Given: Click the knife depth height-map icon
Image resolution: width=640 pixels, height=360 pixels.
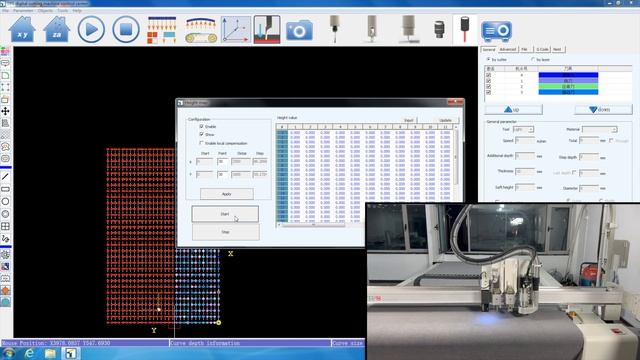Looking at the screenshot, I should 267,29.
